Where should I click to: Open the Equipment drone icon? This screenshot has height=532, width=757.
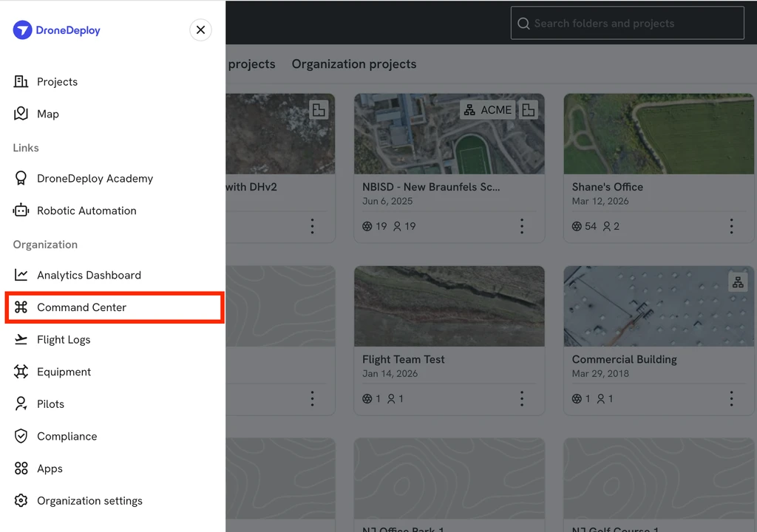point(21,372)
